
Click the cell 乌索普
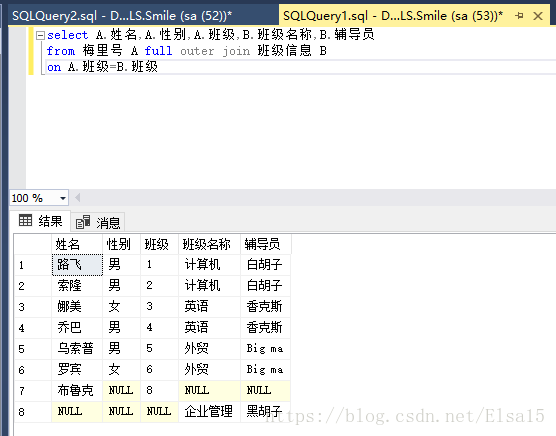pos(77,349)
